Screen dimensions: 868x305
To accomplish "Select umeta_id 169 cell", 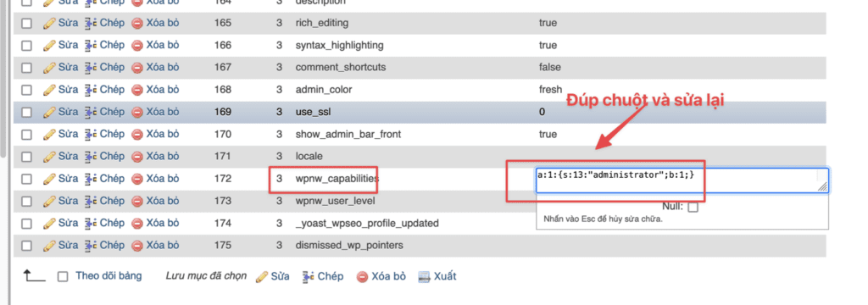I will click(223, 112).
